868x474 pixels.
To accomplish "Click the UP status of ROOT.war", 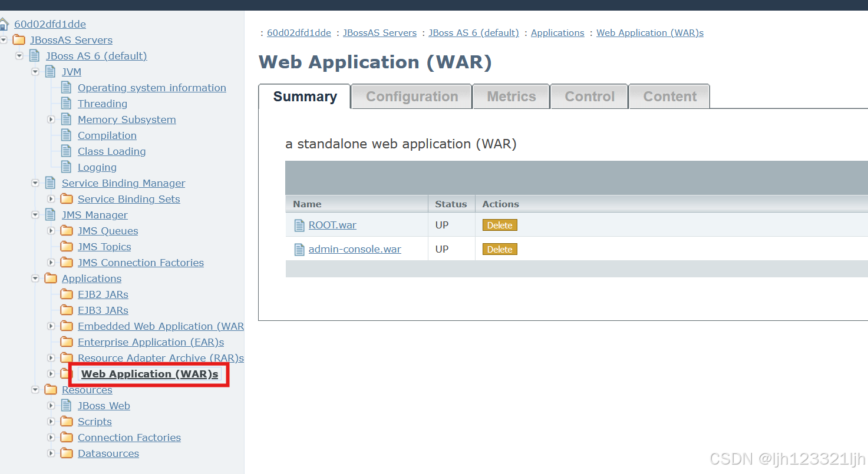I will click(x=442, y=225).
